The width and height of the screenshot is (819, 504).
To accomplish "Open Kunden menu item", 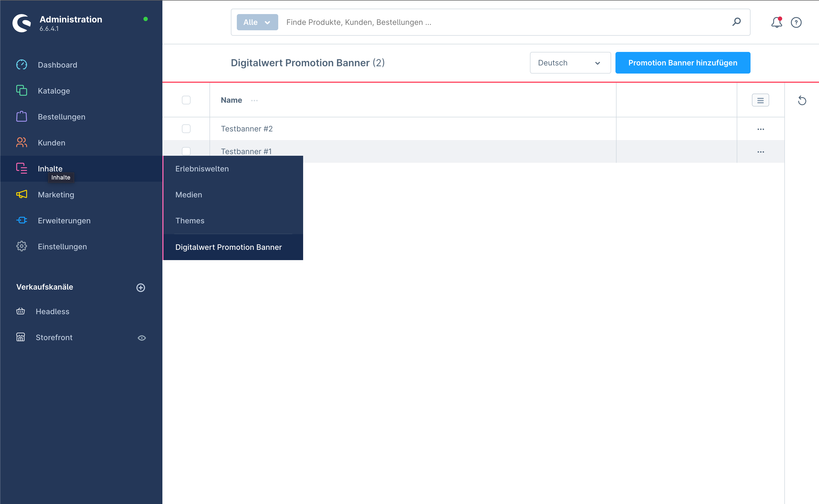I will [52, 143].
